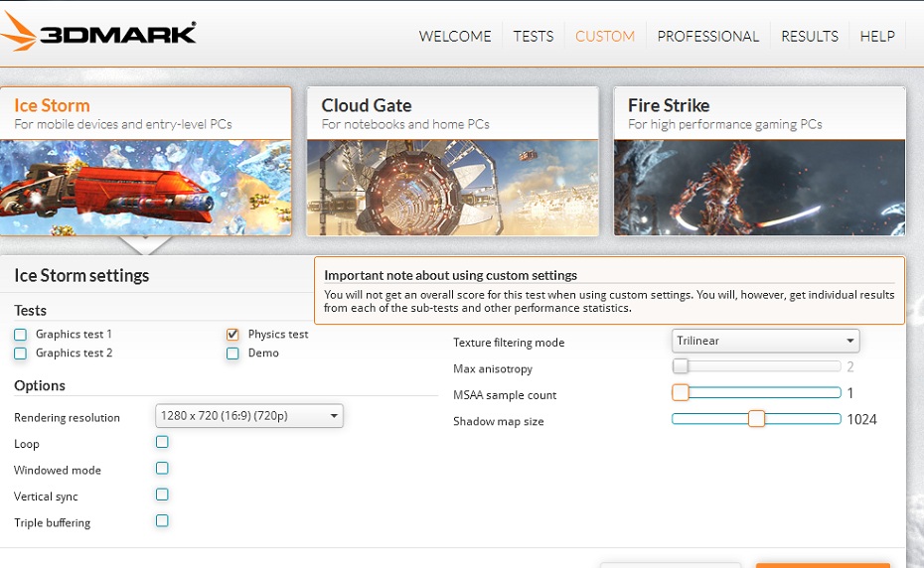The width and height of the screenshot is (924, 568).
Task: Toggle Vertical sync on
Action: 162,495
